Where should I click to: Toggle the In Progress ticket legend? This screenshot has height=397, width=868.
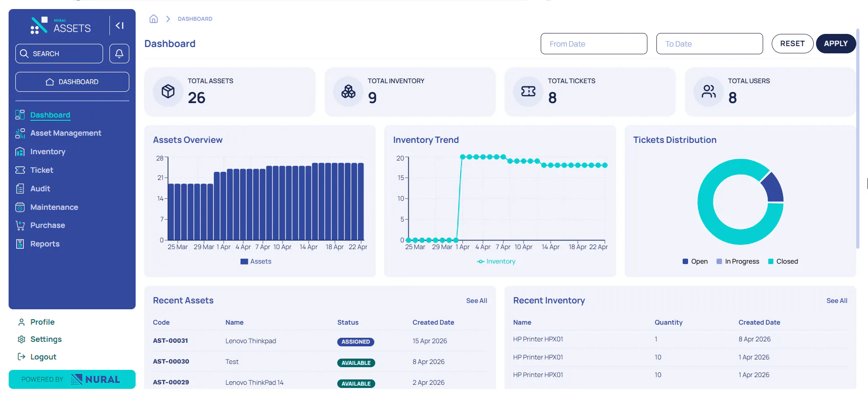pyautogui.click(x=738, y=261)
